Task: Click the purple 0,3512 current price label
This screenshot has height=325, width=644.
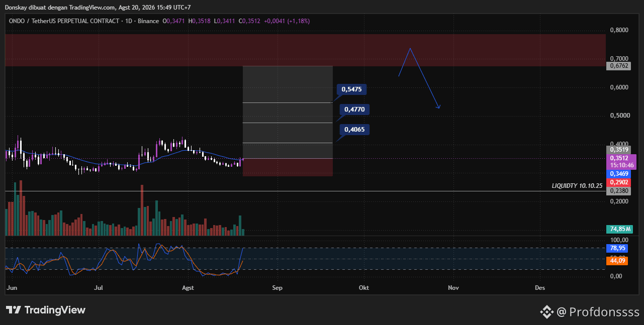Action: (619, 158)
